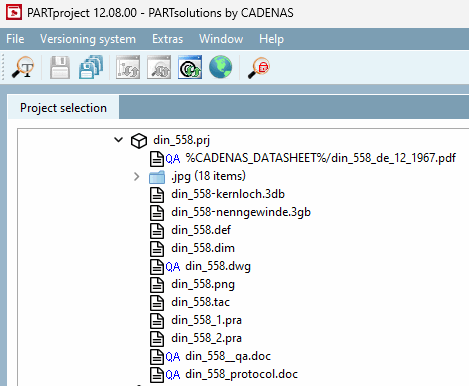Click the text search magnifier icon

click(23, 67)
